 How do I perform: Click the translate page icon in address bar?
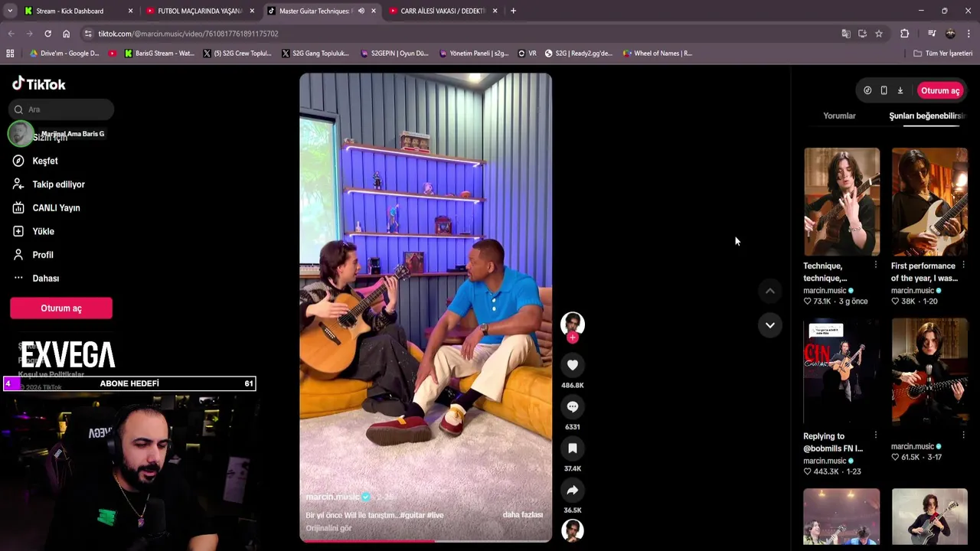pos(845,34)
